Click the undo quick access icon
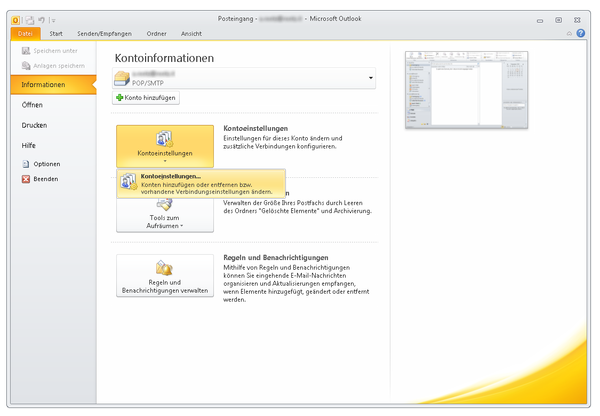 [41, 20]
